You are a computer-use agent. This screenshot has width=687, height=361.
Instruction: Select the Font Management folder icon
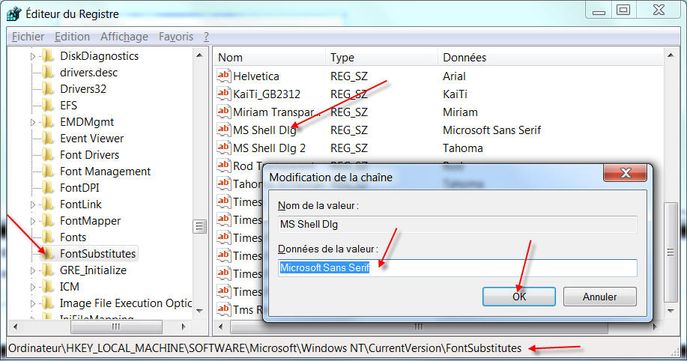tap(48, 171)
